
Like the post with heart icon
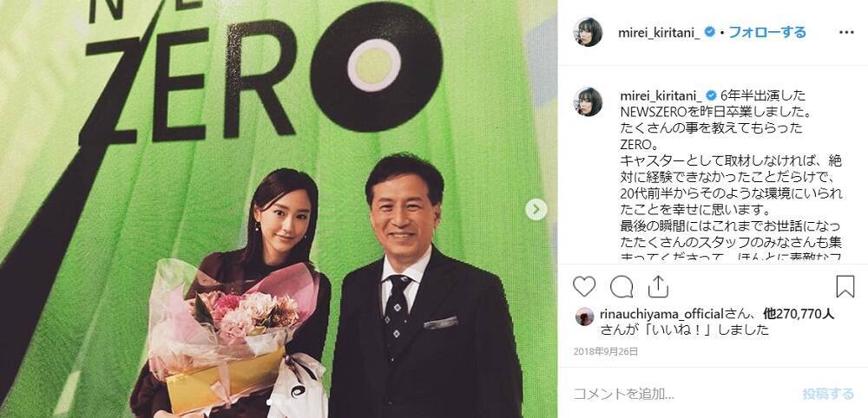pyautogui.click(x=584, y=286)
